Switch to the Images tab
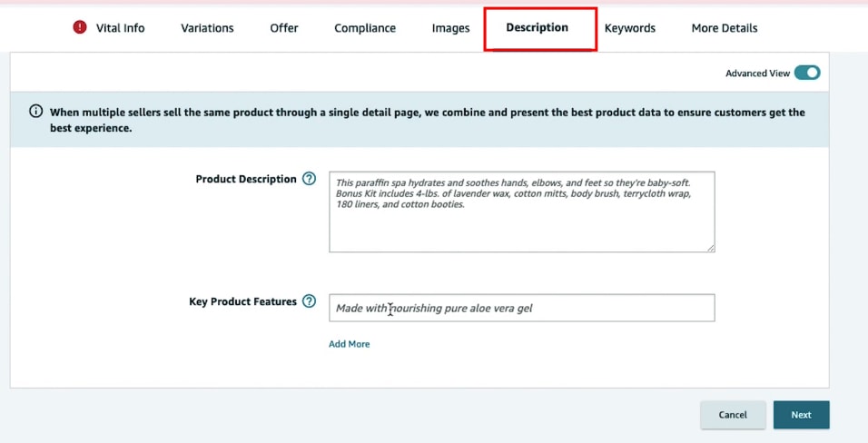 450,28
